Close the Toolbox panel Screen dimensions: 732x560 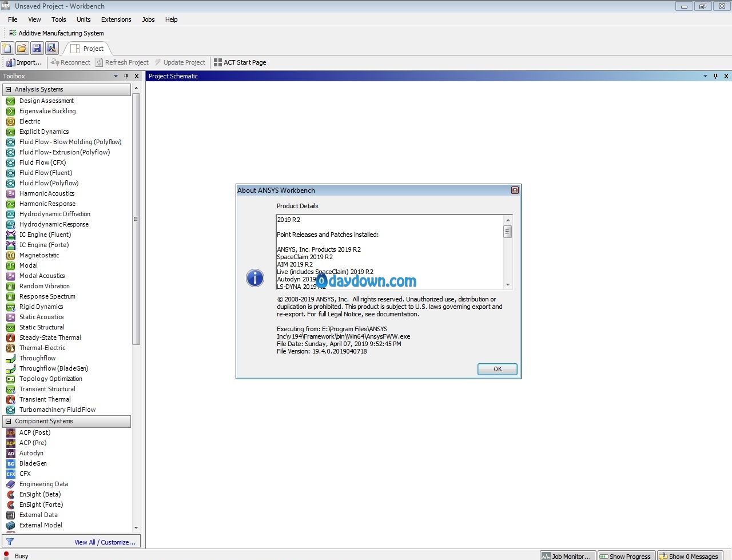tap(137, 76)
